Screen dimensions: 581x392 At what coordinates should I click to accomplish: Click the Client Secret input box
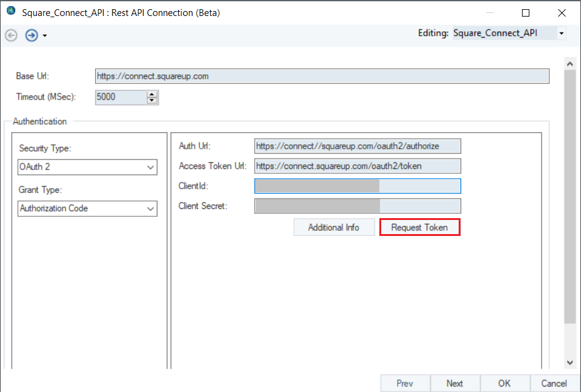point(357,206)
